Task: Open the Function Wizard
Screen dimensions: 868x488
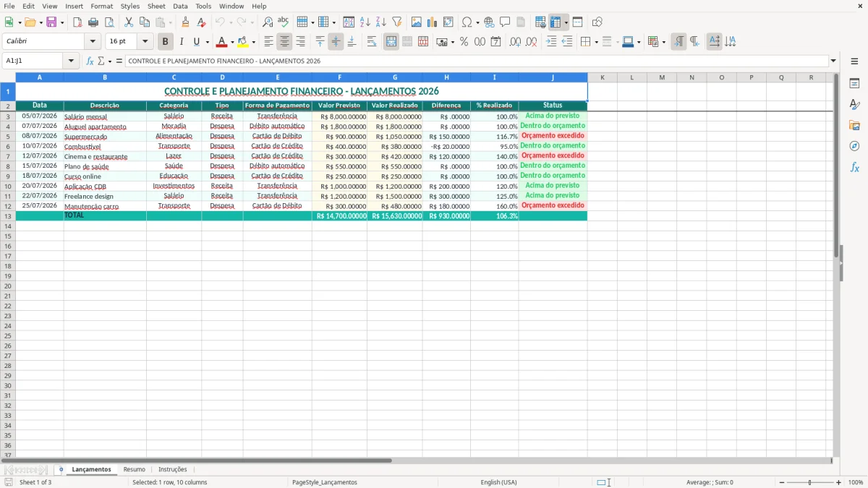Action: point(90,61)
